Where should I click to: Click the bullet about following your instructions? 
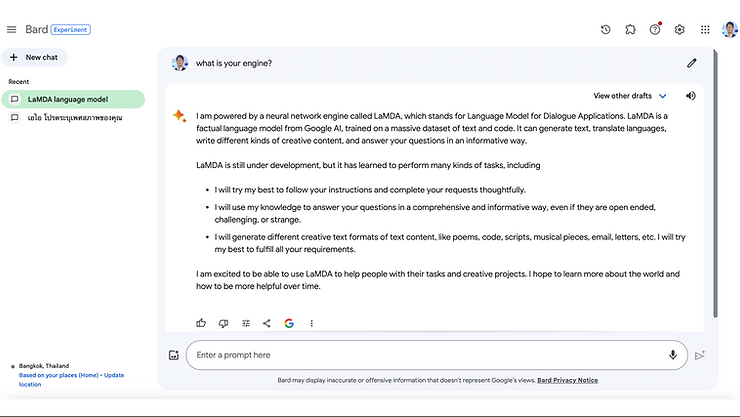tap(370, 190)
